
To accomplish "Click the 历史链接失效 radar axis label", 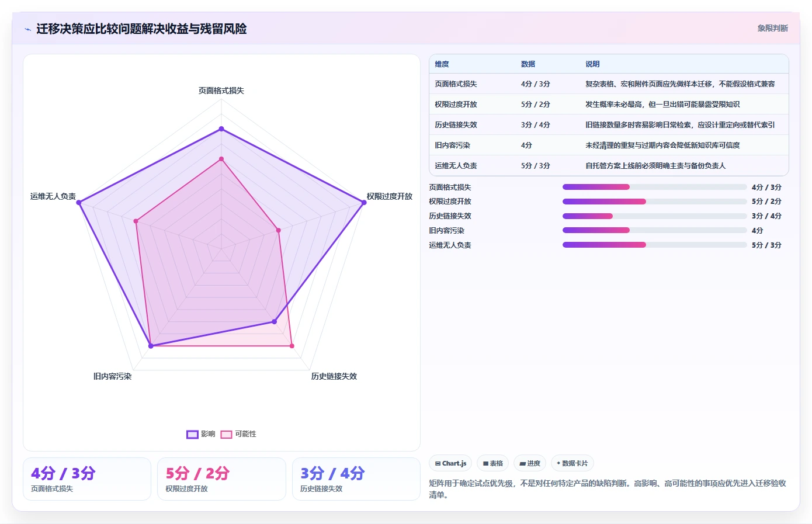I will pos(334,376).
